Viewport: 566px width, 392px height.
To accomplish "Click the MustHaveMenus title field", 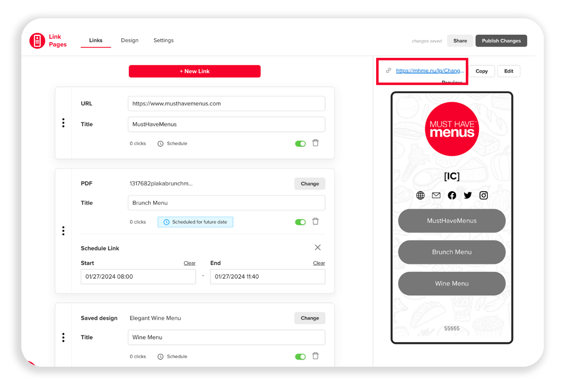I will click(226, 124).
